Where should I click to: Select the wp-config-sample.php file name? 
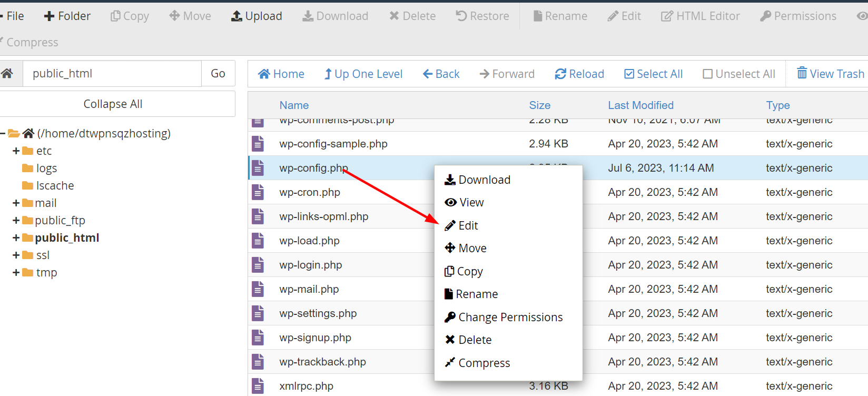(x=333, y=144)
